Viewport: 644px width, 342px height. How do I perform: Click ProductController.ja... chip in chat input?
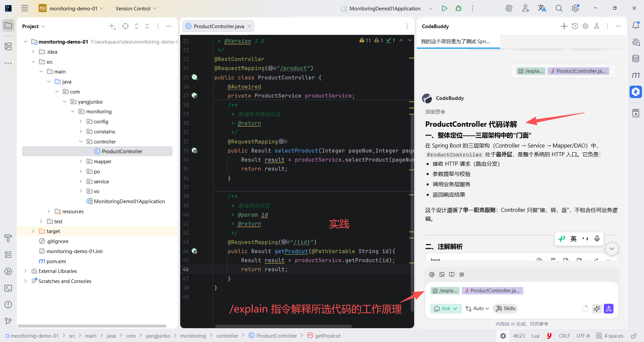[x=492, y=291]
